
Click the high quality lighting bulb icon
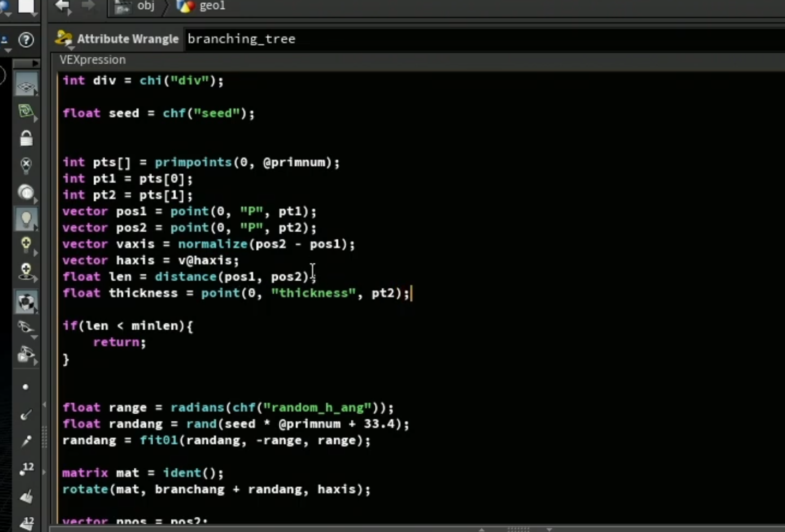[26, 245]
